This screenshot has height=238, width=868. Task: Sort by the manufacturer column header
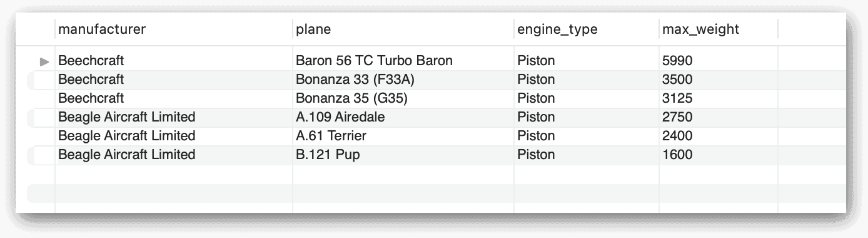[174, 29]
